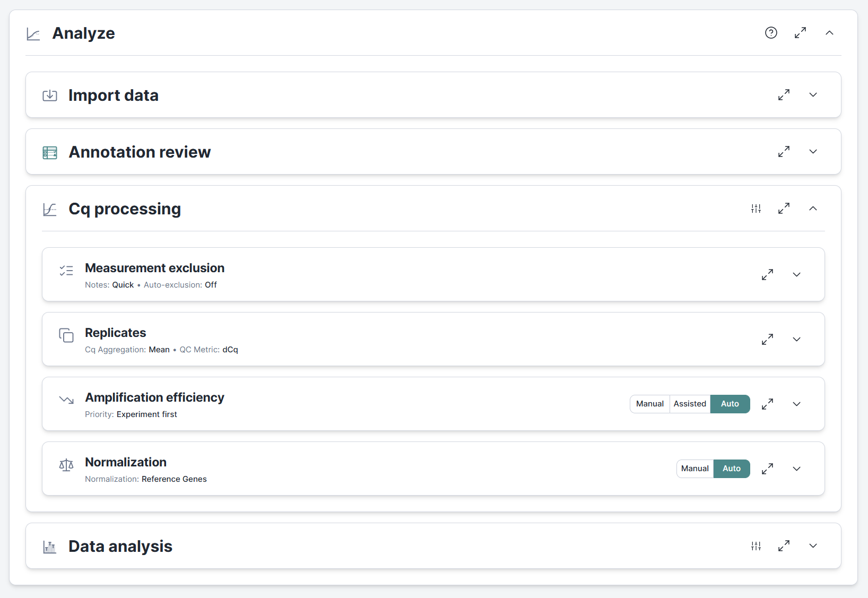Select Assisted mode for Amplification efficiency

[x=689, y=404]
